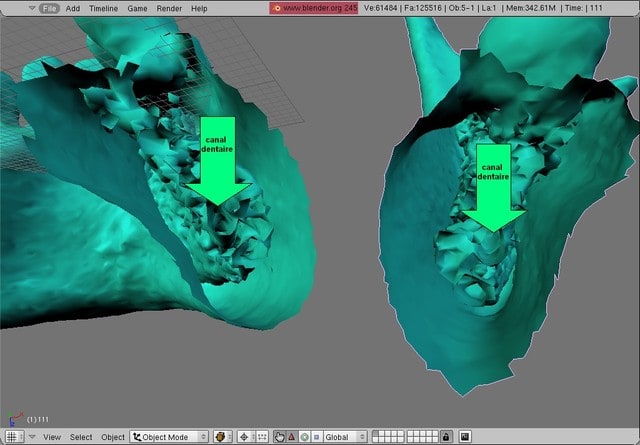Collapse top header menus with triangle
The width and height of the screenshot is (640, 445).
point(32,8)
